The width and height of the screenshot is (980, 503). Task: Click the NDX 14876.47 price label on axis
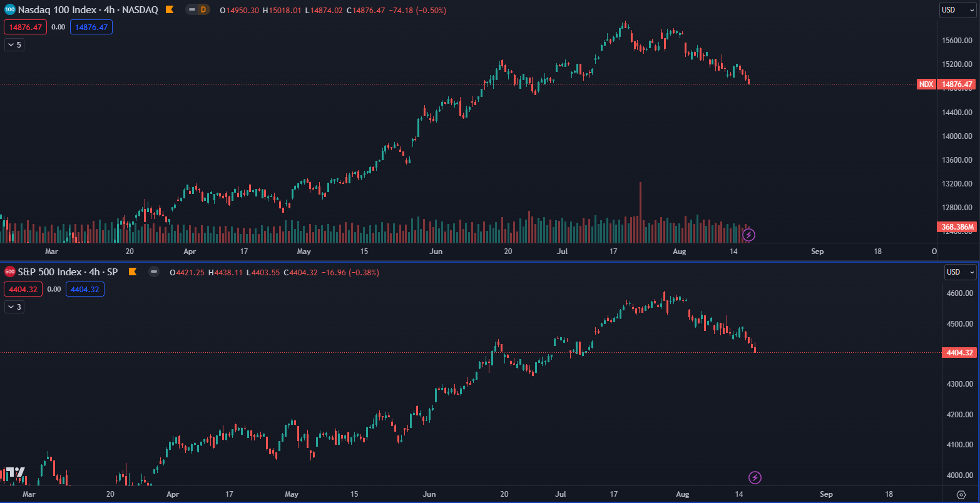coord(946,84)
